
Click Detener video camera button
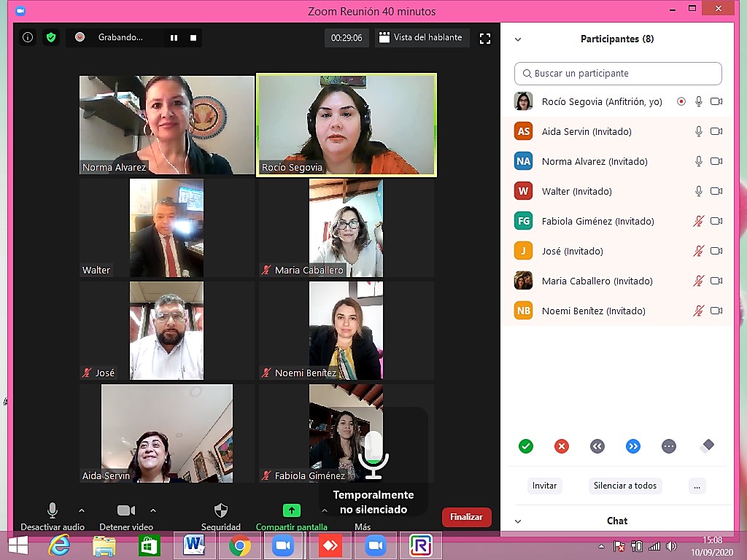coord(126,516)
